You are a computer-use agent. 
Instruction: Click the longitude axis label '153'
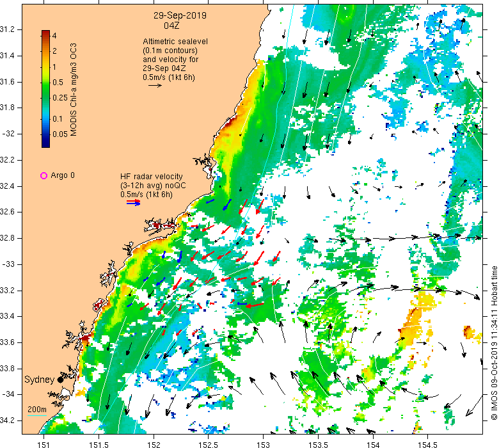click(x=263, y=445)
